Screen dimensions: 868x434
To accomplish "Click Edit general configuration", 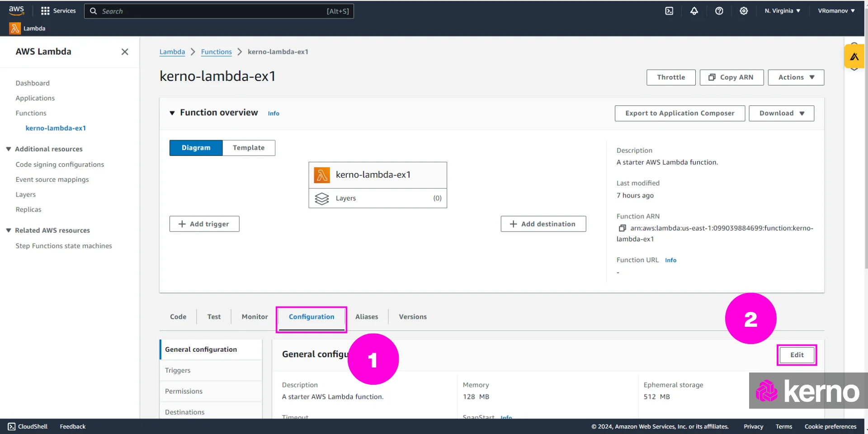I will click(x=797, y=355).
